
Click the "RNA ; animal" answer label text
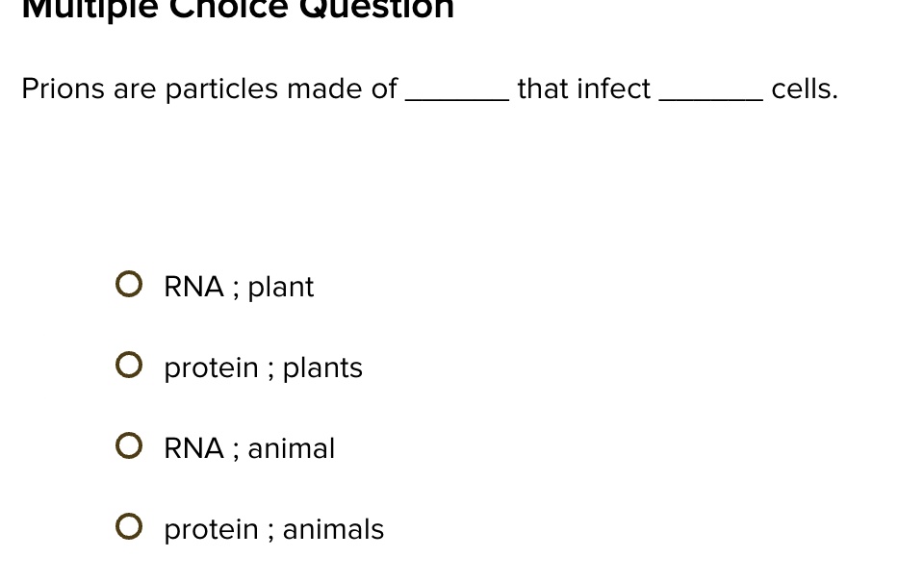249,448
